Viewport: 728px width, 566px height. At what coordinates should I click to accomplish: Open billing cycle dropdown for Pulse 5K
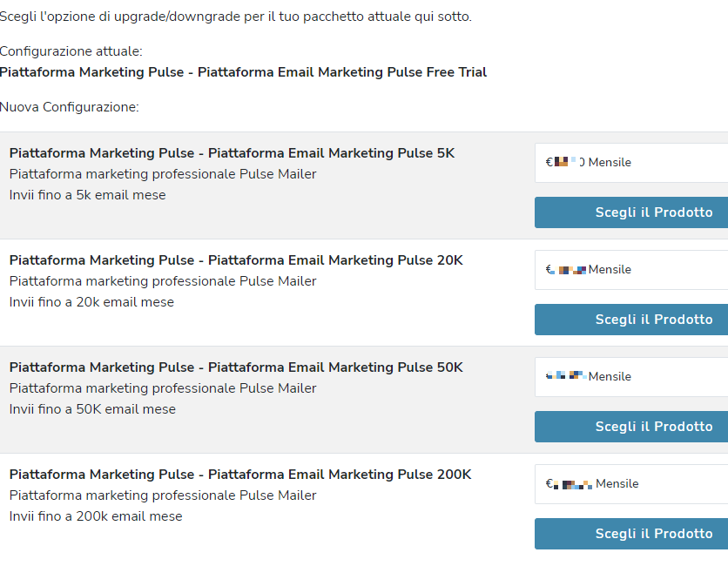631,163
